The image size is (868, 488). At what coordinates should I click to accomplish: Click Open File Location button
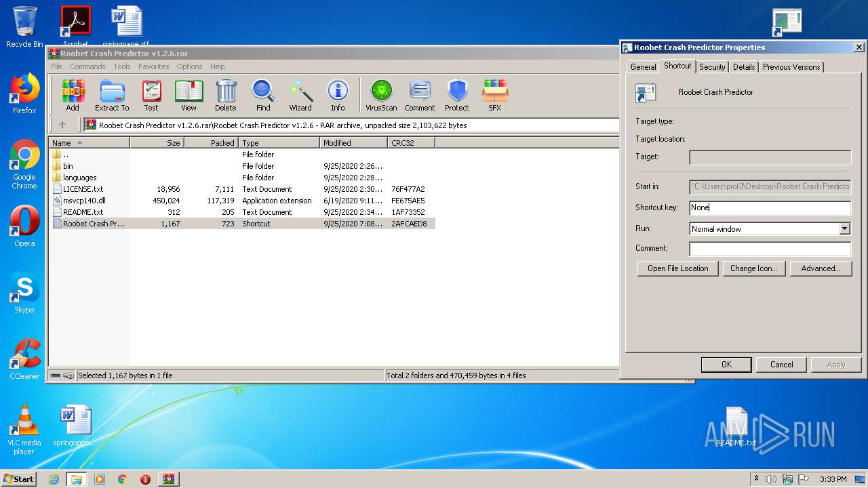tap(677, 268)
